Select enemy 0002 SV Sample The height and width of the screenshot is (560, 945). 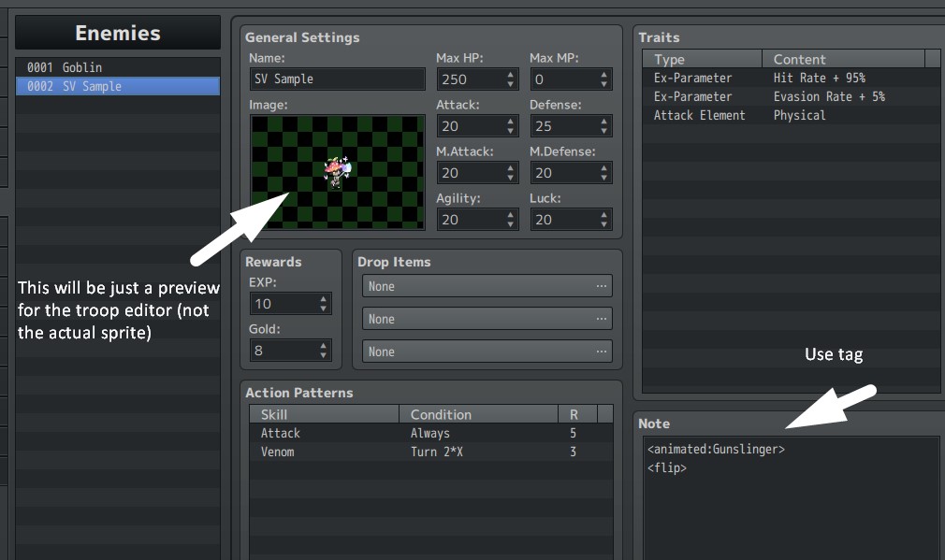(118, 86)
